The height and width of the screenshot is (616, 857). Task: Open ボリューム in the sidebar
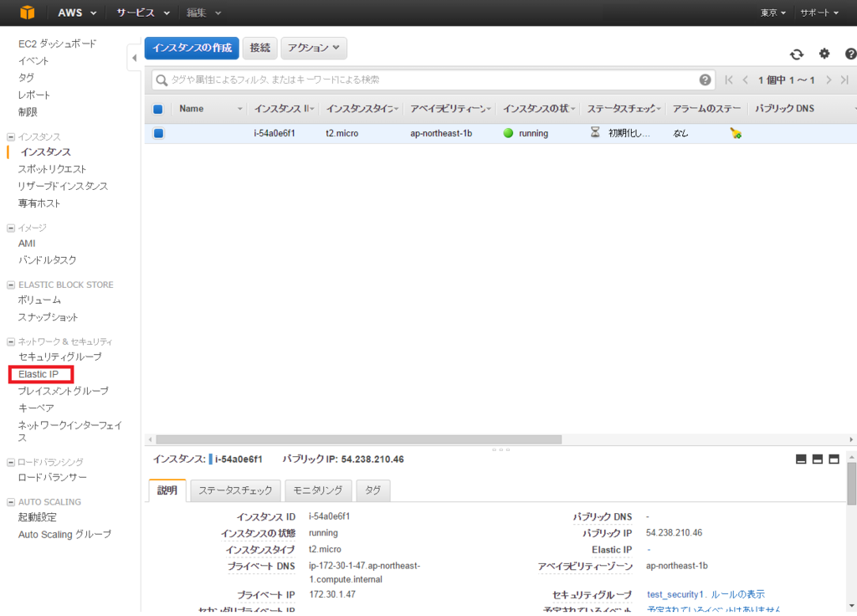click(39, 300)
